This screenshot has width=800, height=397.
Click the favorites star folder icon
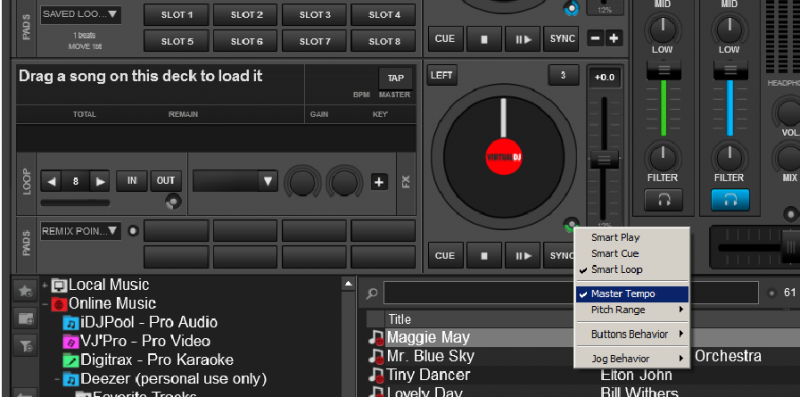(26, 291)
